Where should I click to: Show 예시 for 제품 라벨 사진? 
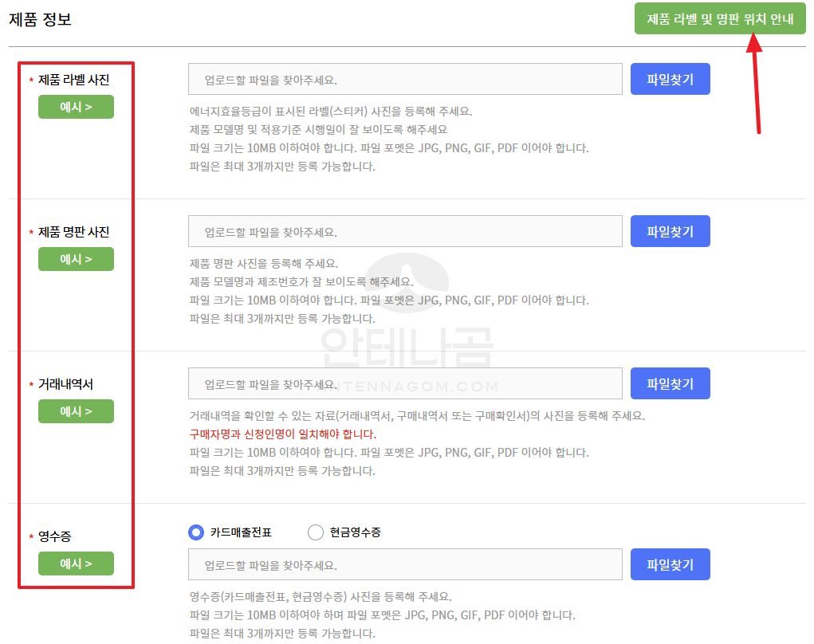point(76,107)
